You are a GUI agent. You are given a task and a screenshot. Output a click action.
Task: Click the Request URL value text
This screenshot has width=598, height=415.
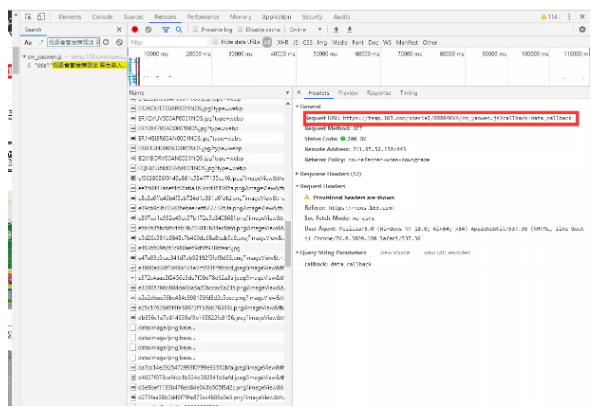click(x=457, y=118)
